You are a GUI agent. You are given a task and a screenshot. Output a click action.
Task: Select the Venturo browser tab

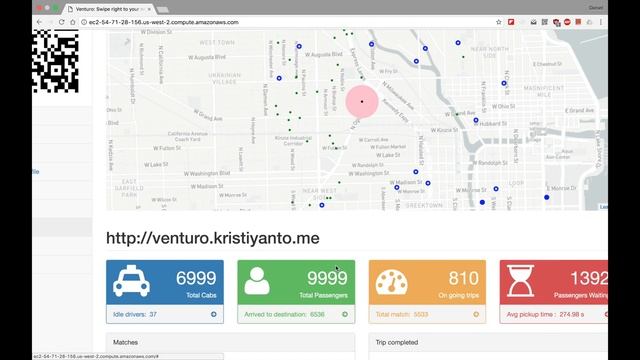point(109,9)
